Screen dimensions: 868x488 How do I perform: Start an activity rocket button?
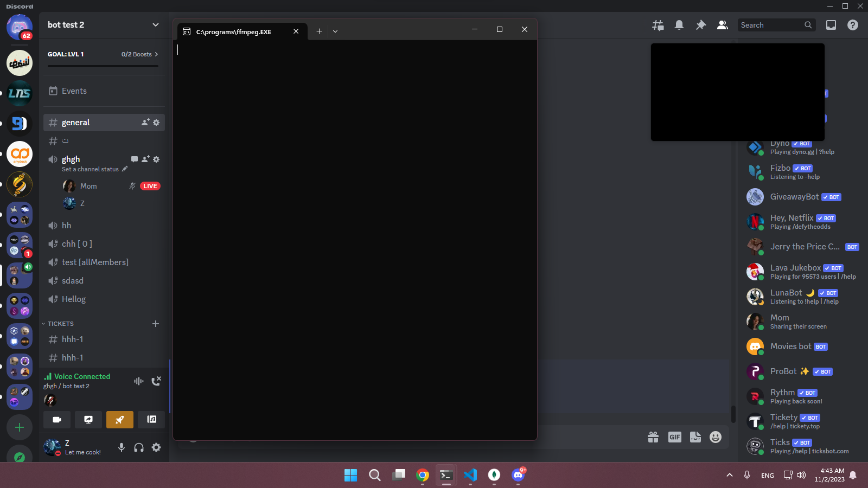[x=120, y=419]
